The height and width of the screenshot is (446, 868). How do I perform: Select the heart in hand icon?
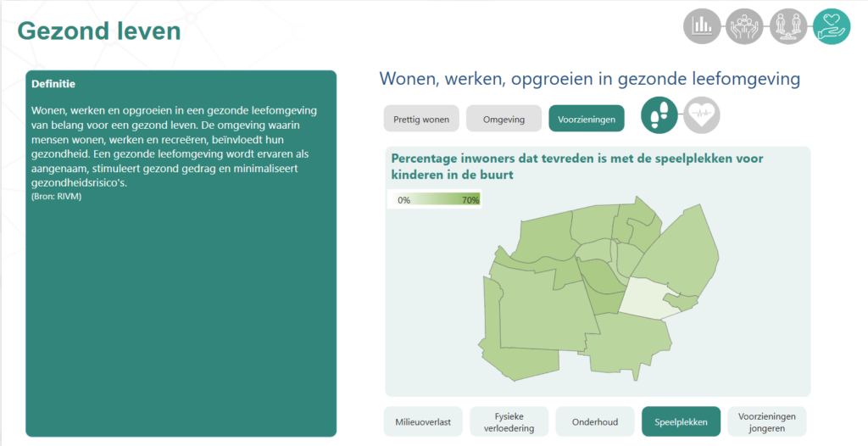pos(832,25)
